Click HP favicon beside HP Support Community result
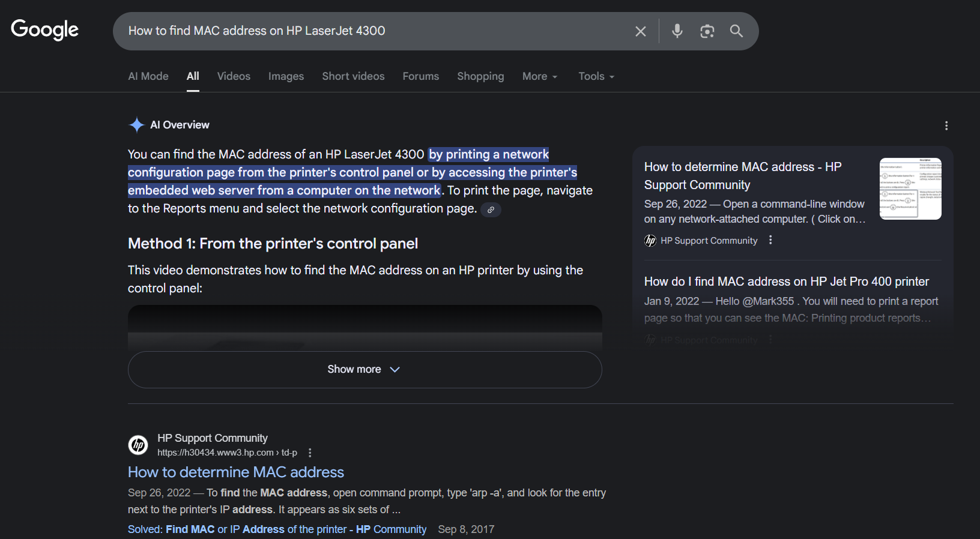 click(x=138, y=445)
